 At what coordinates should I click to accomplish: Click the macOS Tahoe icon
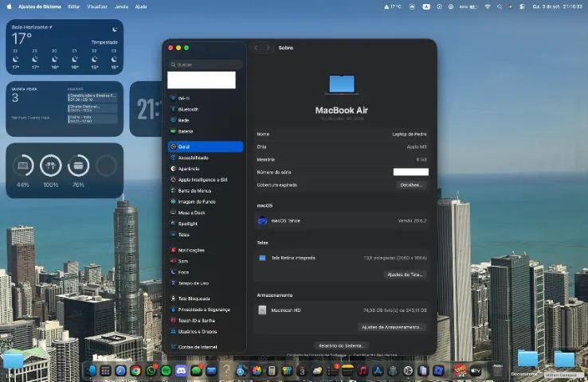pos(262,220)
